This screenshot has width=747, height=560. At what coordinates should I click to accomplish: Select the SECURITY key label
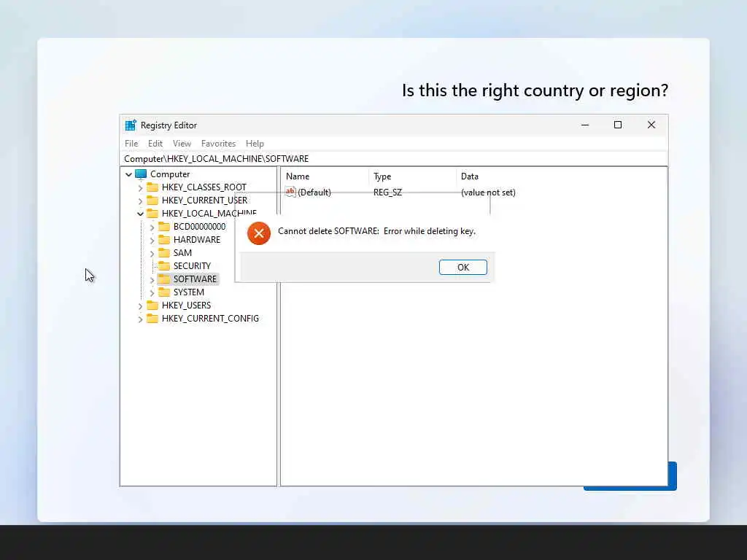(192, 265)
